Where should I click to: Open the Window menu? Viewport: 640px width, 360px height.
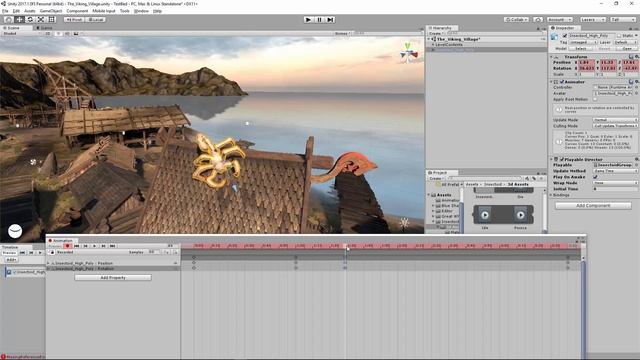141,11
